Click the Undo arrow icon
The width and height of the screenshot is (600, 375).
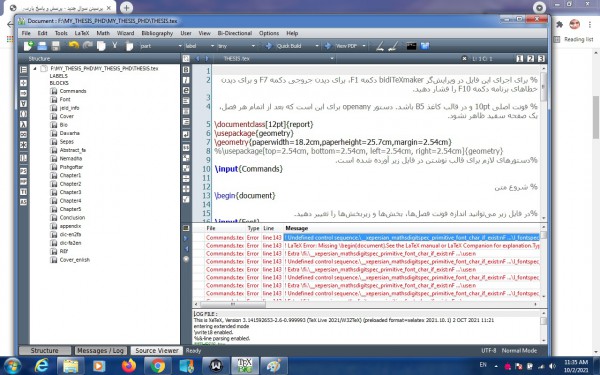(73, 46)
